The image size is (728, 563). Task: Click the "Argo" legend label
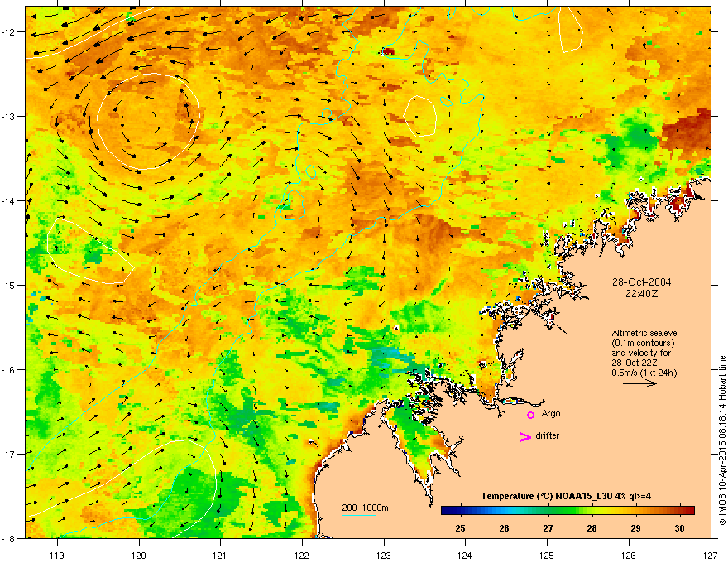pos(551,413)
